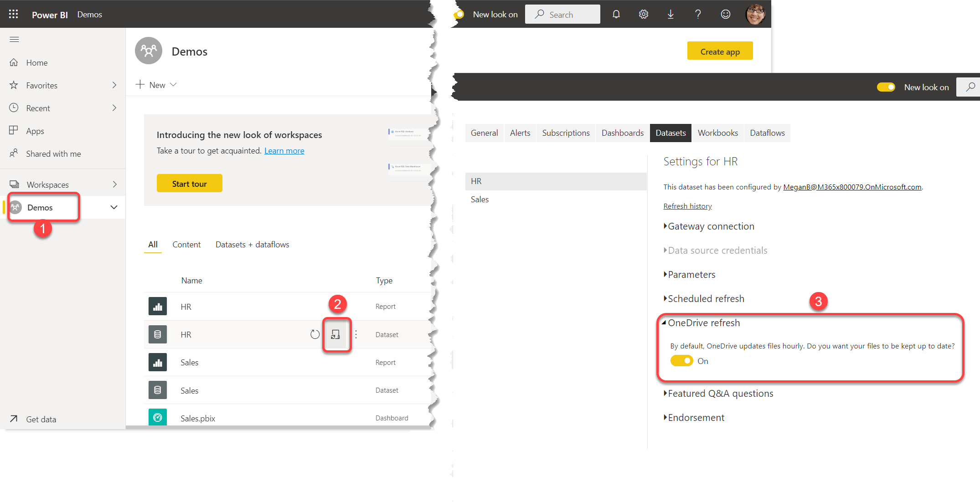Expand the Workspaces chevron
Screen dimensions: 980x502
[114, 184]
